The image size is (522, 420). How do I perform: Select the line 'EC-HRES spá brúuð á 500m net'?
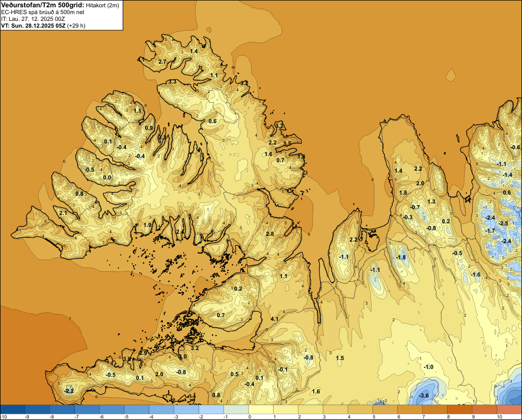coord(43,12)
